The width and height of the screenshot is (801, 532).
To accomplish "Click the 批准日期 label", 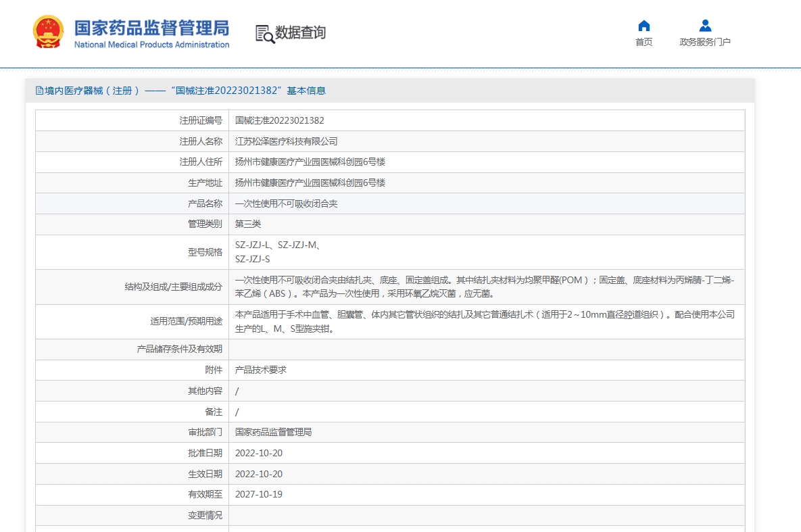I will [x=205, y=454].
